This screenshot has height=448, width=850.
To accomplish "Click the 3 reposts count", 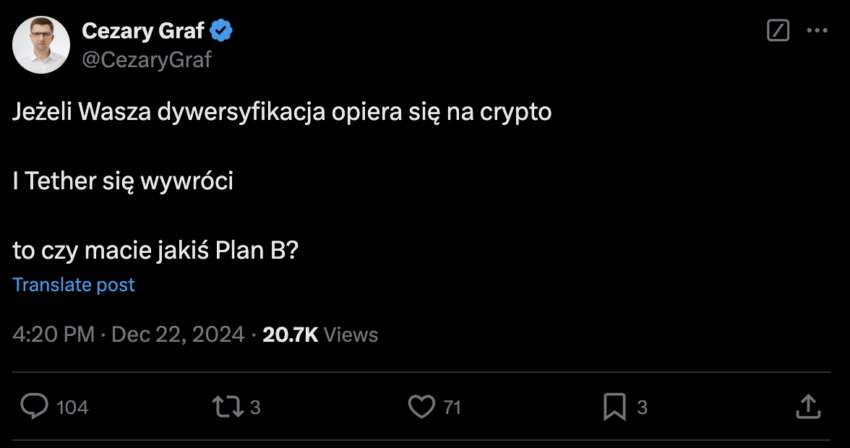I will pyautogui.click(x=255, y=407).
